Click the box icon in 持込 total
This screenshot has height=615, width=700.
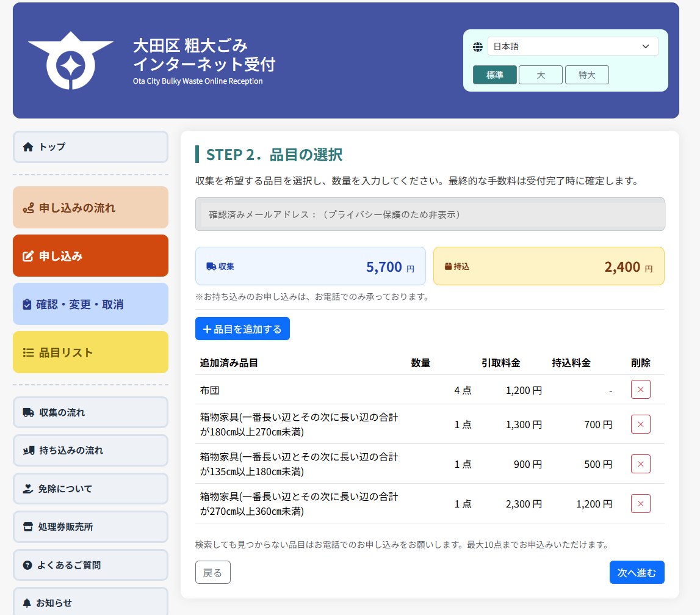click(448, 266)
